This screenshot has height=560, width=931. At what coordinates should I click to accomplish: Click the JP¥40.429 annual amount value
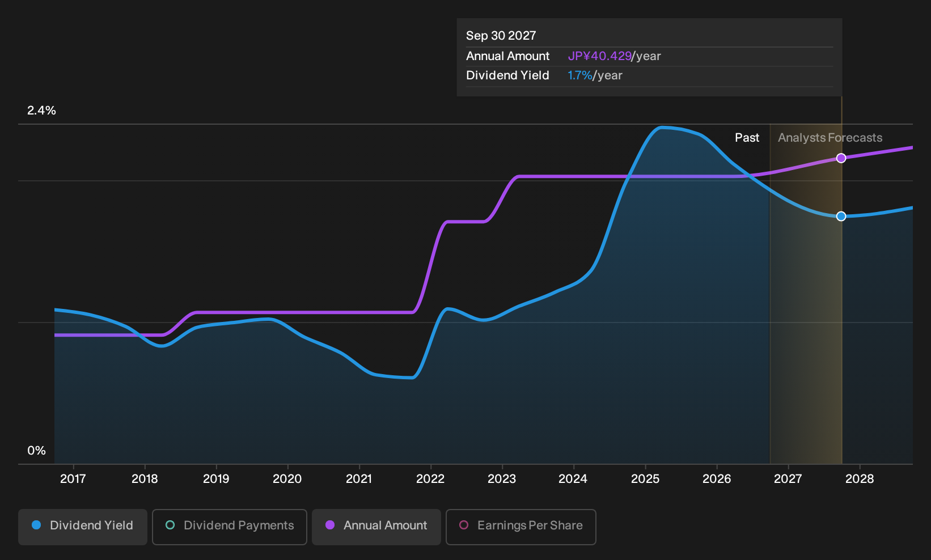(600, 56)
